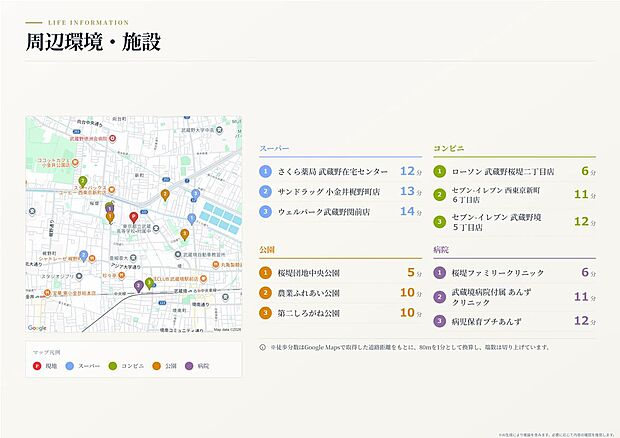620x438 pixels.
Task: Click the red 現地 dot in map legend
Action: 37,366
